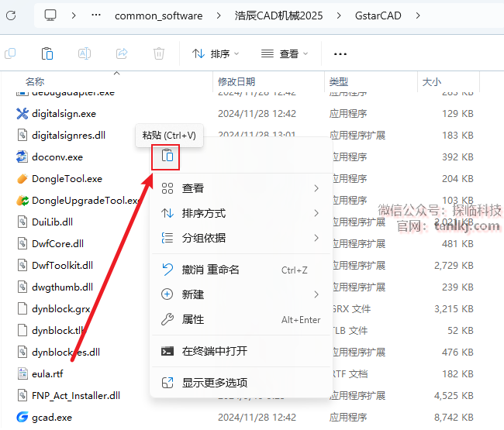Select the file name dwgthumb.dll
Screen dimensions: 504x430
tap(62, 287)
